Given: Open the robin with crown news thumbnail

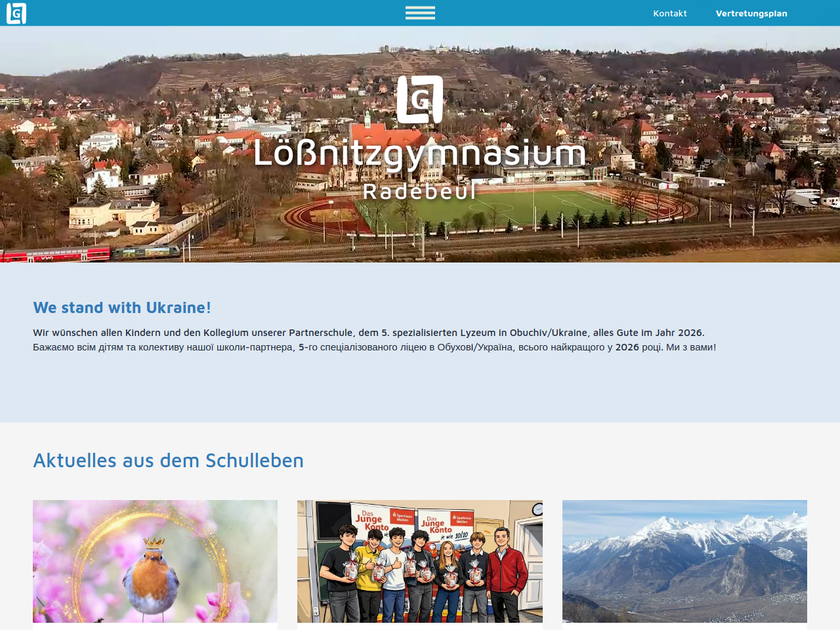Looking at the screenshot, I should point(155,562).
